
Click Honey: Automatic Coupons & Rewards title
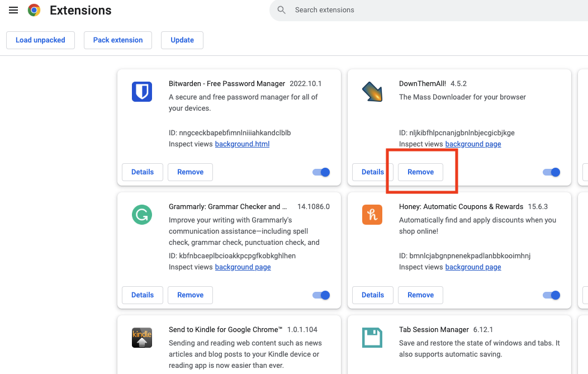(461, 207)
